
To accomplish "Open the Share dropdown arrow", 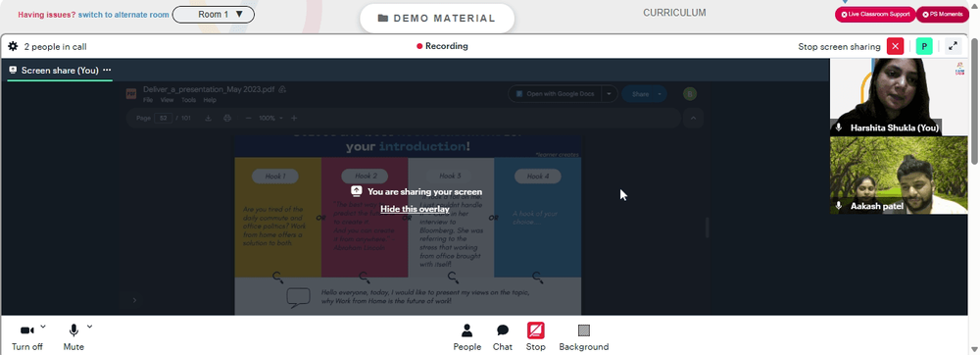I will [660, 94].
